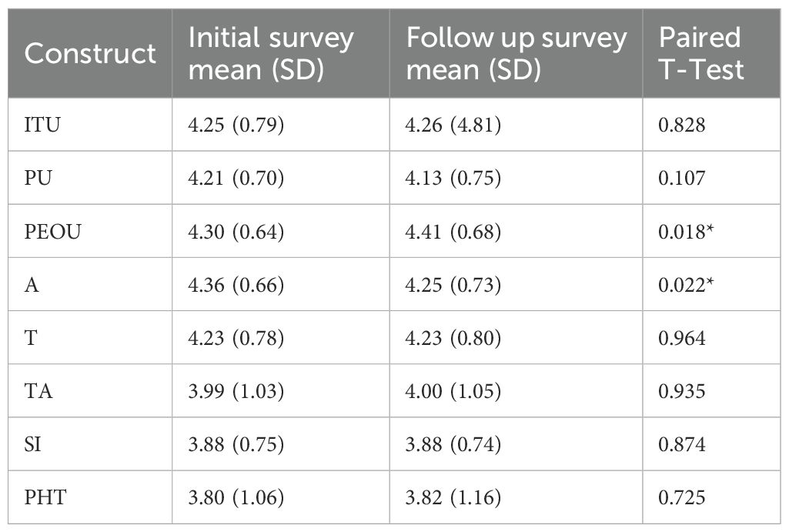Image resolution: width=789 pixels, height=532 pixels.
Task: Select the SI construct cell
Action: (x=35, y=444)
